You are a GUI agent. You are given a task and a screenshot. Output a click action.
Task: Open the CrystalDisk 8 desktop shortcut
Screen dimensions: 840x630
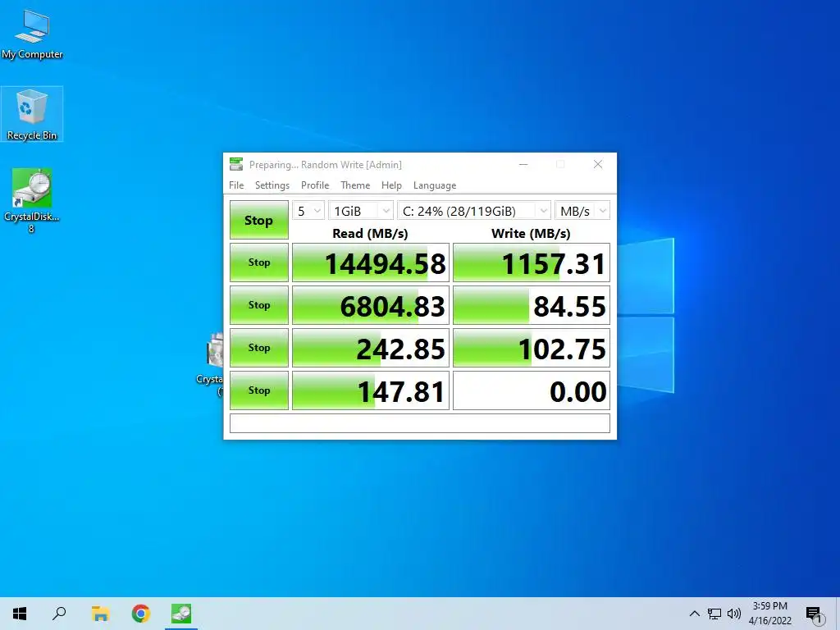pos(32,201)
